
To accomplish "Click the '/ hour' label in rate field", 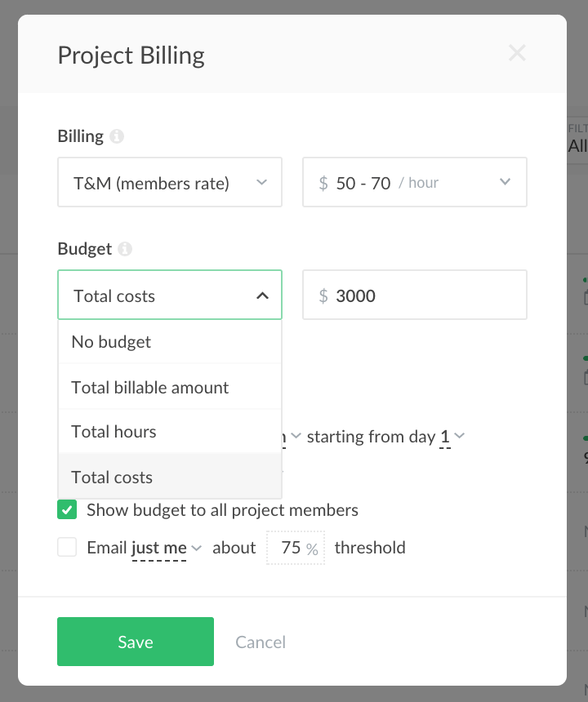I will (419, 183).
